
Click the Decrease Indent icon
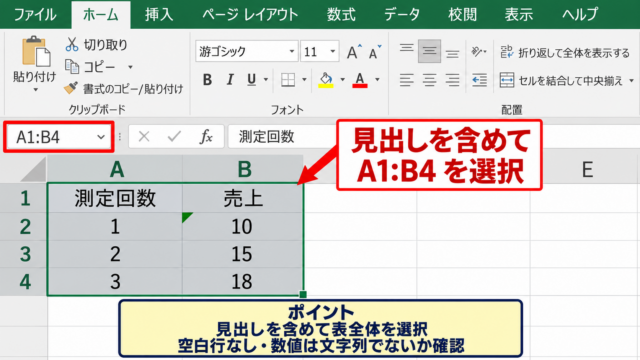point(479,80)
